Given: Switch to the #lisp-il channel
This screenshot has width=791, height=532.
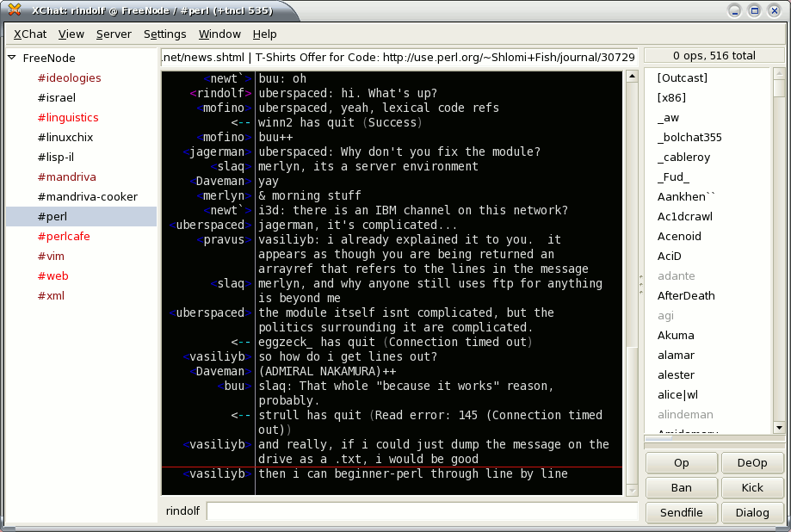Looking at the screenshot, I should pos(55,157).
